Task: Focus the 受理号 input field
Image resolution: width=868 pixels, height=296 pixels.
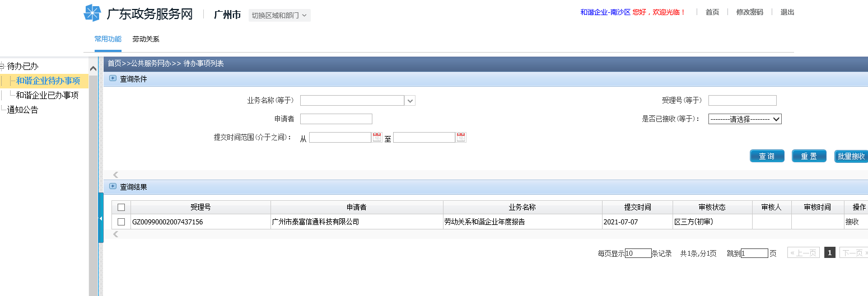Action: point(743,101)
